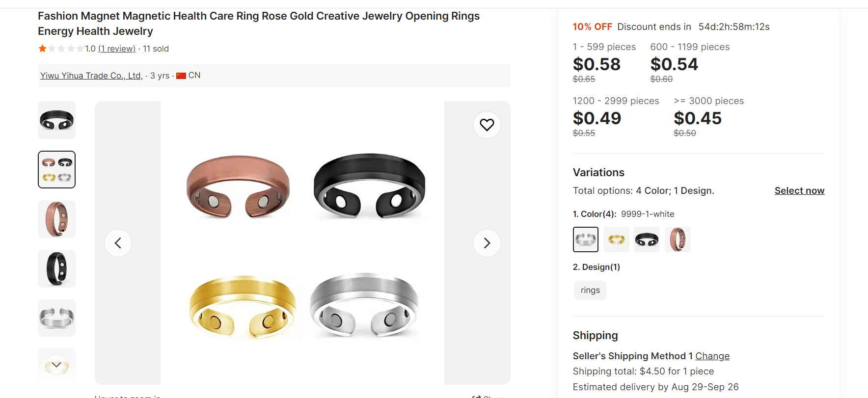Show next product image

[487, 243]
